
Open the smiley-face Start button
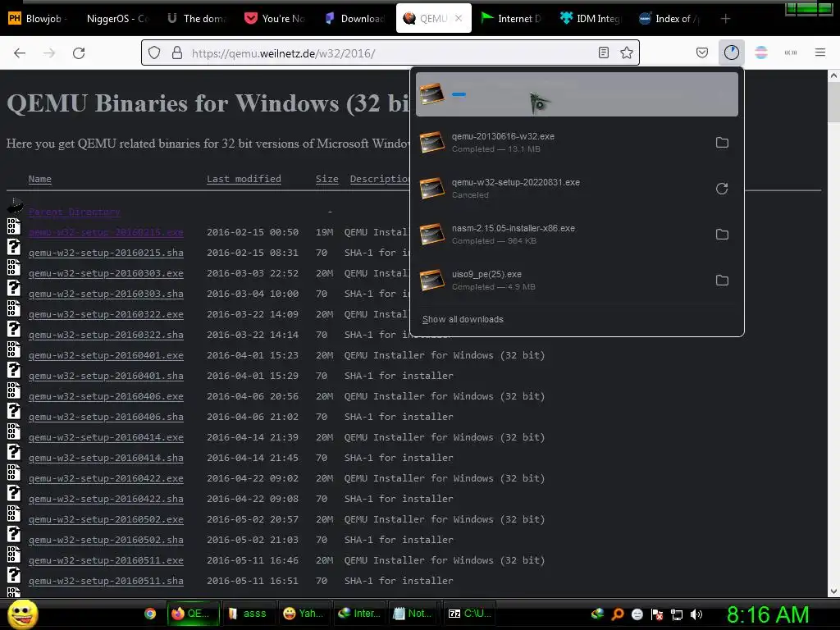pyautogui.click(x=22, y=614)
